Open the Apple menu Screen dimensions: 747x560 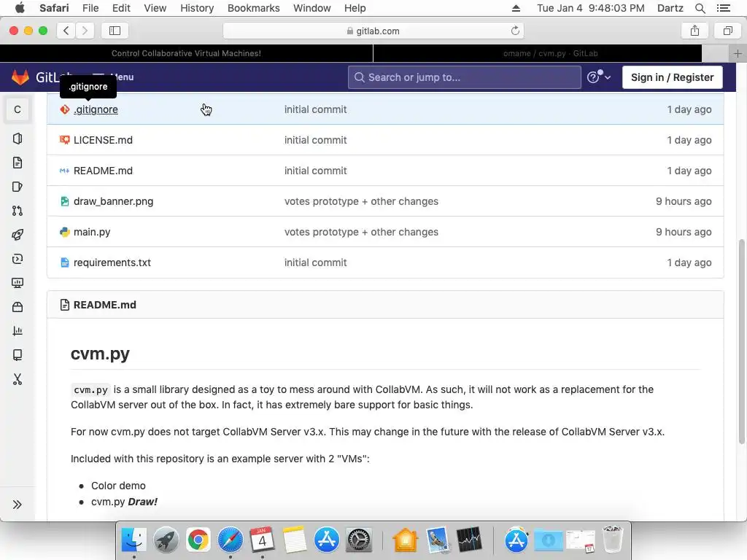20,8
